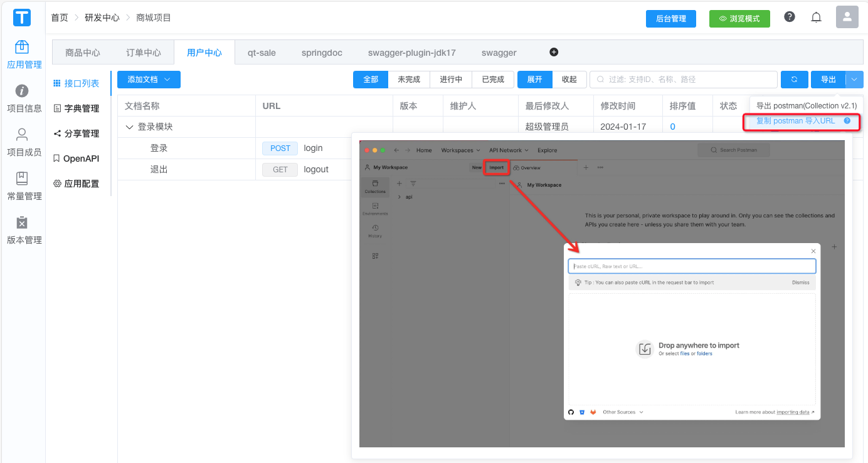Screen dimensions: 868x463
Task: Switch to 浏览模式
Action: 739,19
